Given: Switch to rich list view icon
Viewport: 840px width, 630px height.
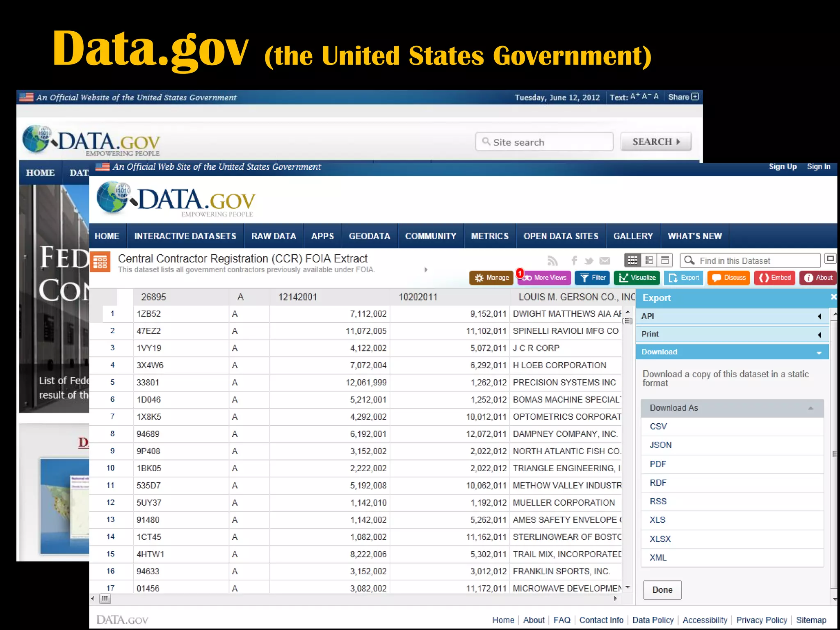Looking at the screenshot, I should tap(649, 260).
